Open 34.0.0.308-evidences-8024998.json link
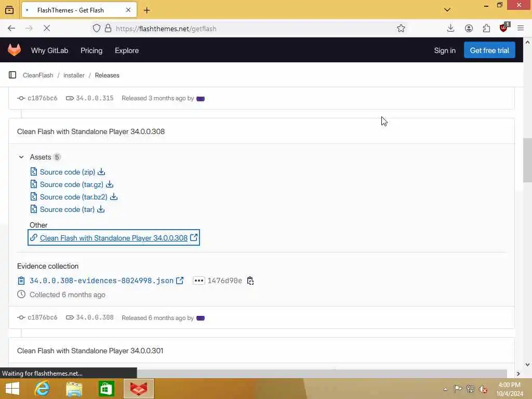The width and height of the screenshot is (532, 399). [101, 281]
